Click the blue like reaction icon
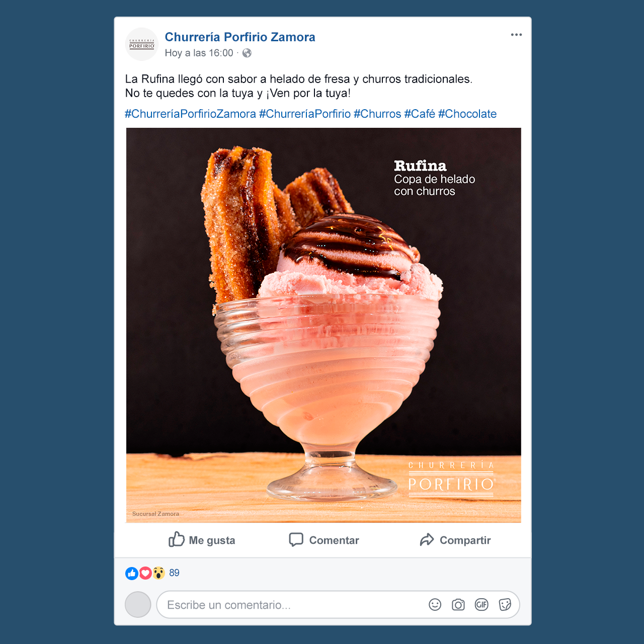The image size is (644, 644). click(132, 573)
